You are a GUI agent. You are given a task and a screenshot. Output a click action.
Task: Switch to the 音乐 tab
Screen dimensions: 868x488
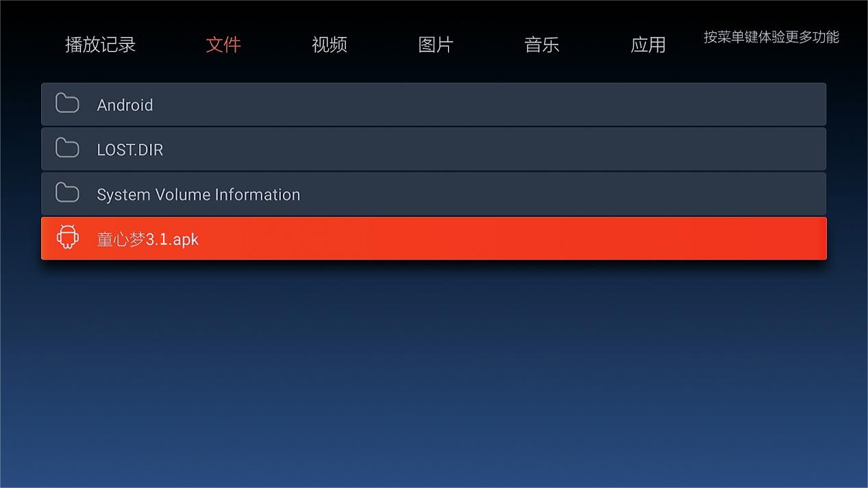[x=542, y=44]
